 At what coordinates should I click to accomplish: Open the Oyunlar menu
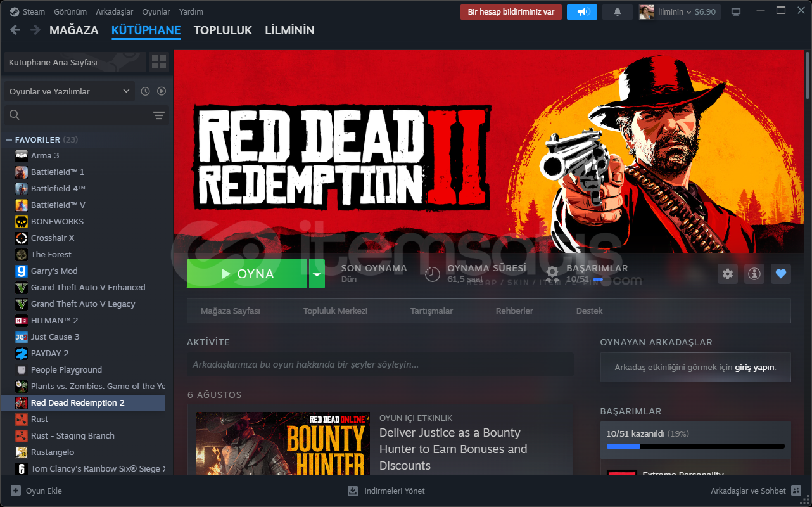click(x=156, y=11)
